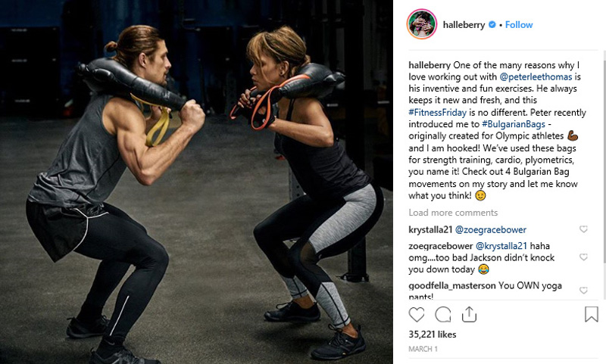Open halleberry's profile picture avatar
606x364 pixels.
(x=422, y=24)
